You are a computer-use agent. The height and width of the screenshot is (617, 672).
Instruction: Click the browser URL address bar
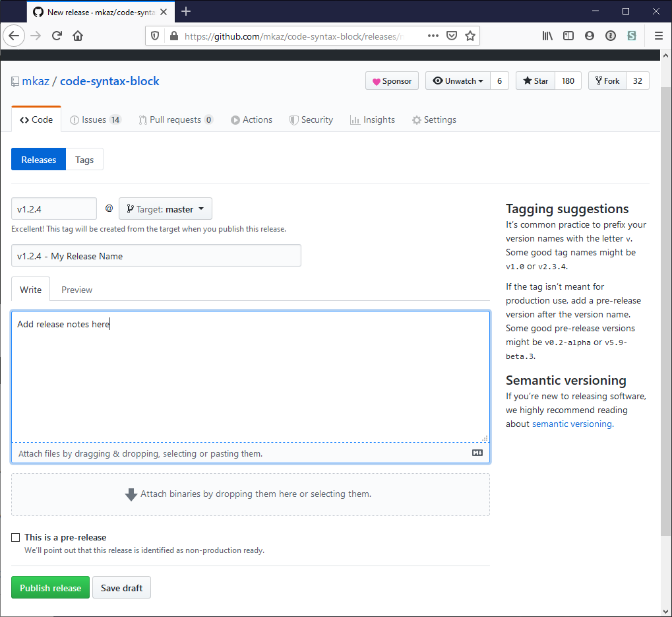(295, 36)
